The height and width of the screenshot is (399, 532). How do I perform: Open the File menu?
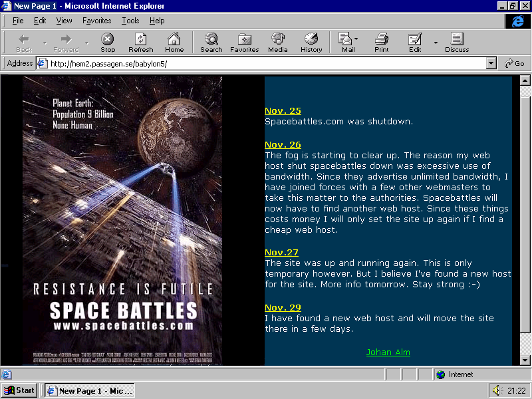click(18, 21)
